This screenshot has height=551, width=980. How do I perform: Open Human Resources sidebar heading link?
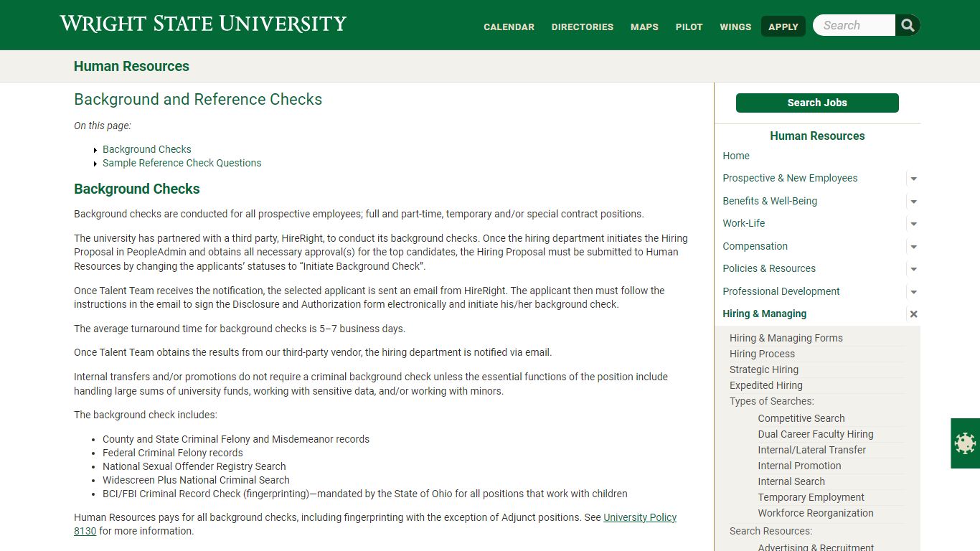tap(817, 136)
